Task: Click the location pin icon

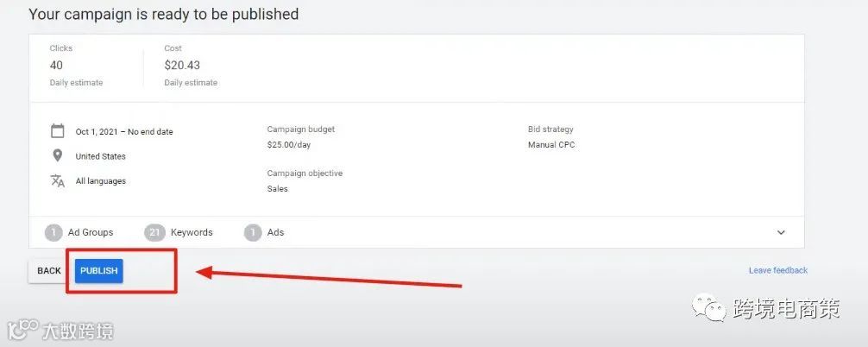Action: pyautogui.click(x=58, y=156)
